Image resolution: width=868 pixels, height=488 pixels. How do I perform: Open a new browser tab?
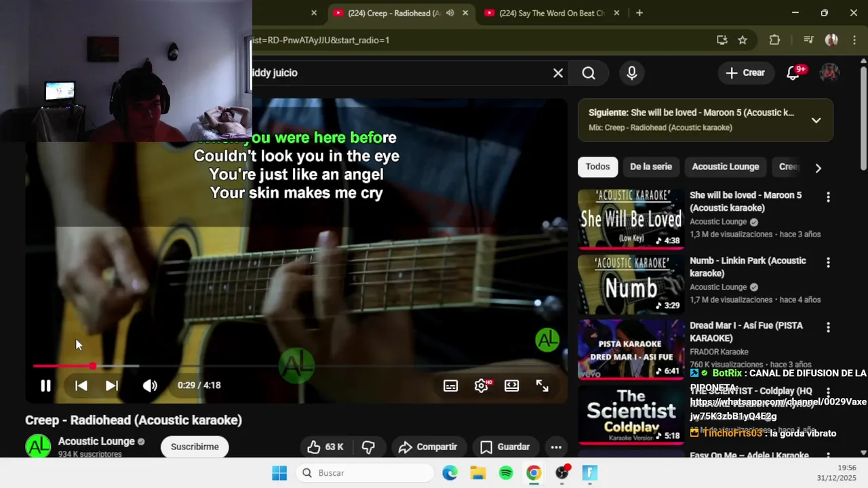(x=639, y=13)
